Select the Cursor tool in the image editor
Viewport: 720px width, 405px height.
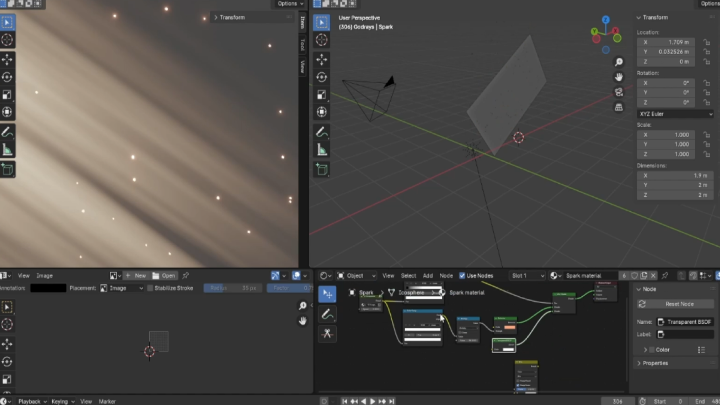[x=7, y=325]
